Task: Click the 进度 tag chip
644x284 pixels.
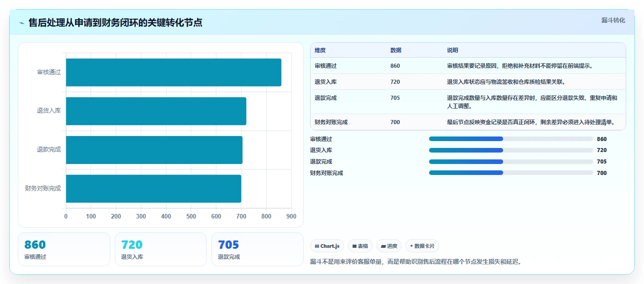Action: [x=389, y=246]
